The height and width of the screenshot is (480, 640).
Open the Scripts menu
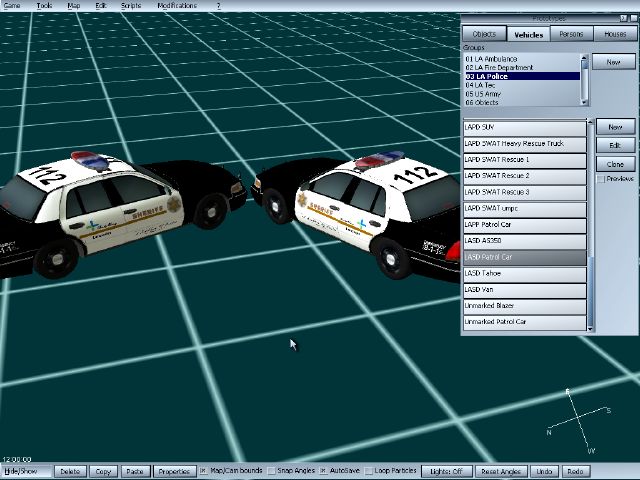[131, 5]
